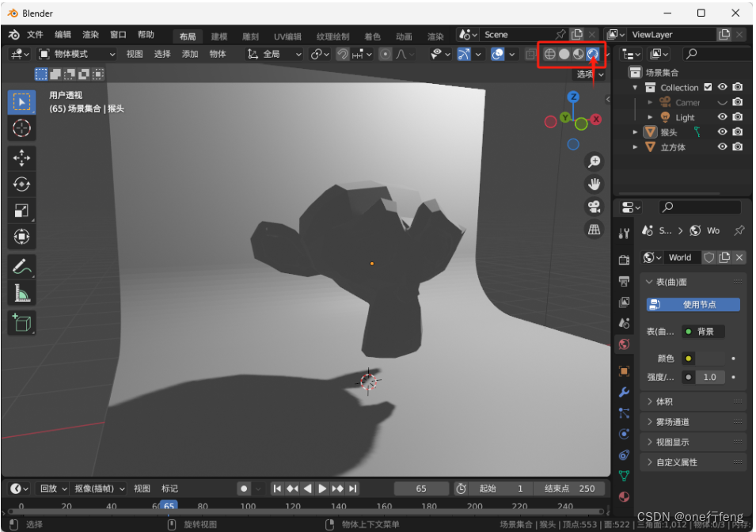Disable 立方体 in renders camera icon
This screenshot has height=532, width=756.
point(737,146)
